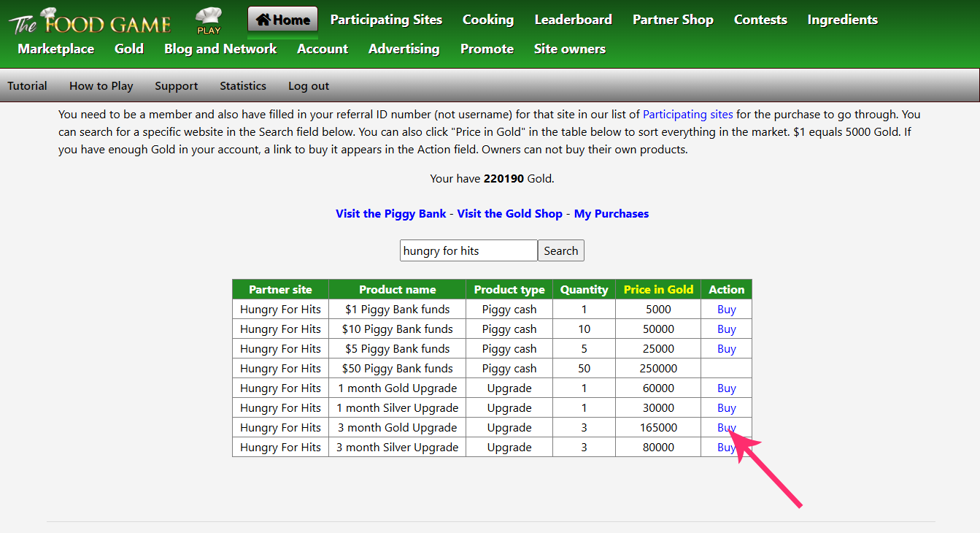Click the Quantity column header
The height and width of the screenshot is (533, 980).
point(584,290)
